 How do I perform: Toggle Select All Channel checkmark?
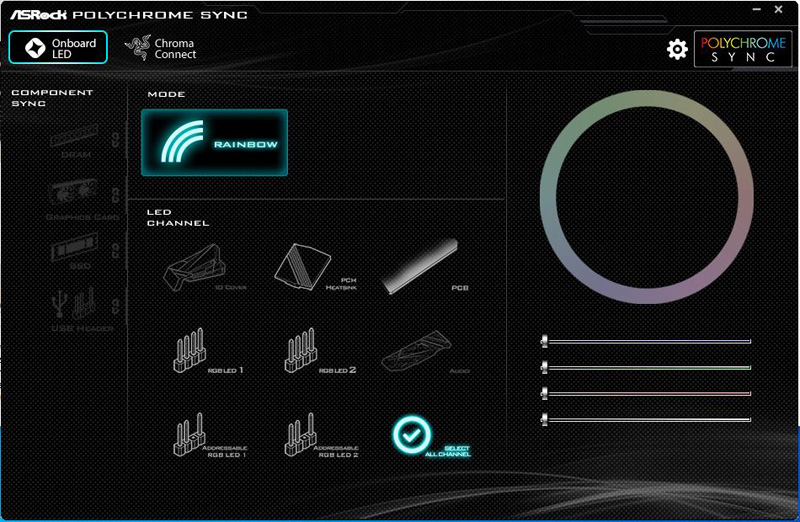coord(411,435)
